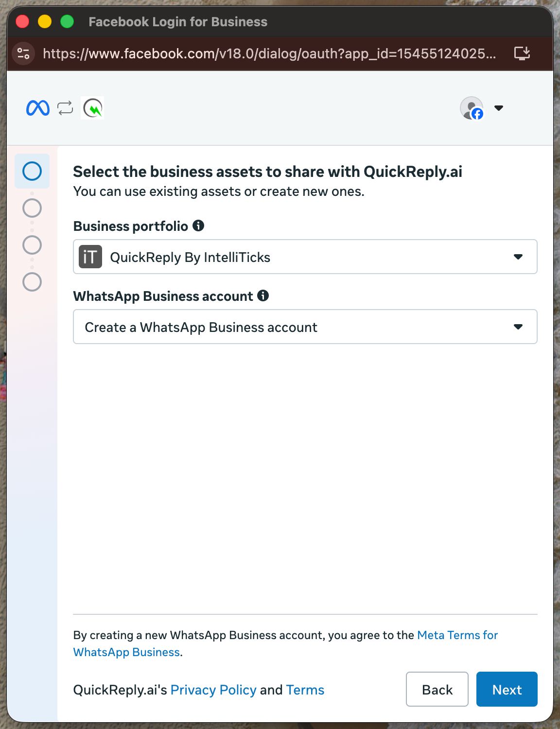Show info for WhatsApp Business account

263,295
